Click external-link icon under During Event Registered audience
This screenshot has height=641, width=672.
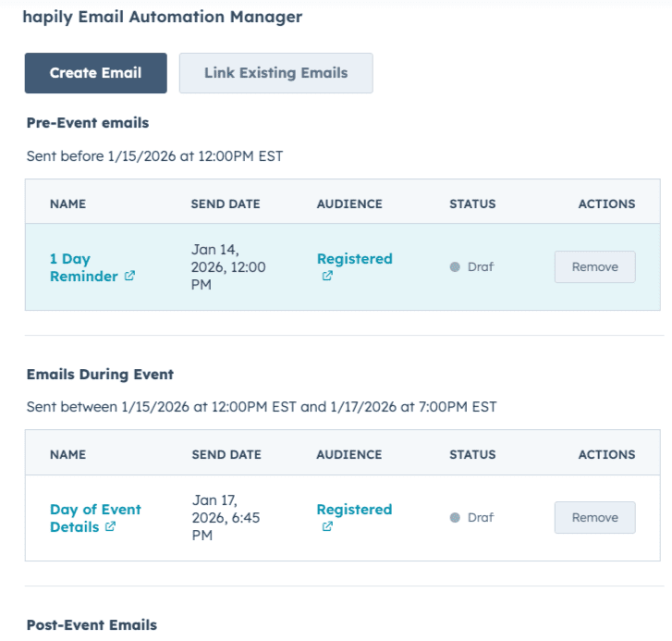click(x=326, y=527)
